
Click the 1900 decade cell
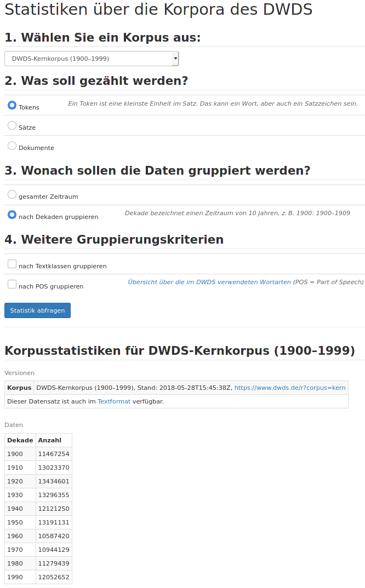[20, 454]
